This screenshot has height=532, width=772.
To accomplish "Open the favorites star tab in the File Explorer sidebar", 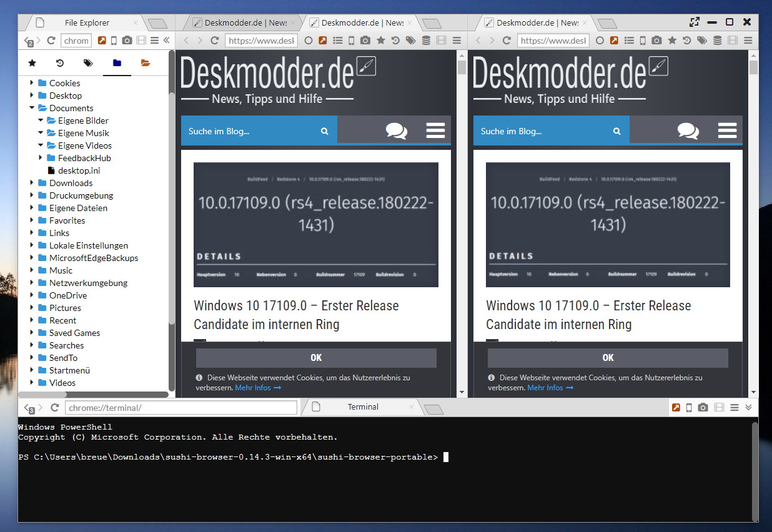I will coord(32,63).
